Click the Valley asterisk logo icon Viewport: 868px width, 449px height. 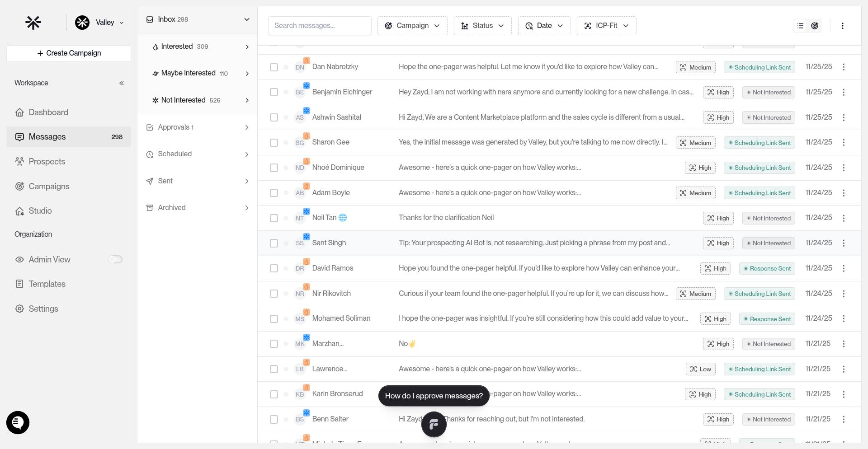[33, 23]
